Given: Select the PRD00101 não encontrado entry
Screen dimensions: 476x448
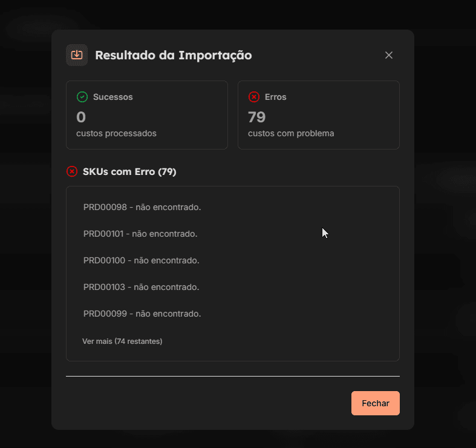Looking at the screenshot, I should [140, 234].
